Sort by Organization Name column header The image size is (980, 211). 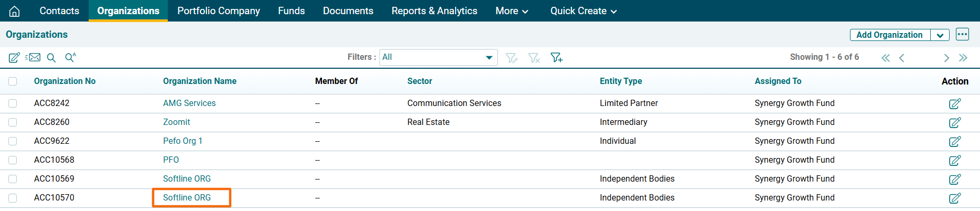click(x=200, y=81)
